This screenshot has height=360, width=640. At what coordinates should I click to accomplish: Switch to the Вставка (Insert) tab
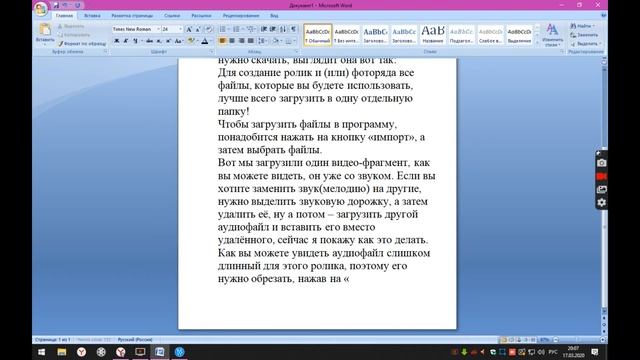point(92,16)
